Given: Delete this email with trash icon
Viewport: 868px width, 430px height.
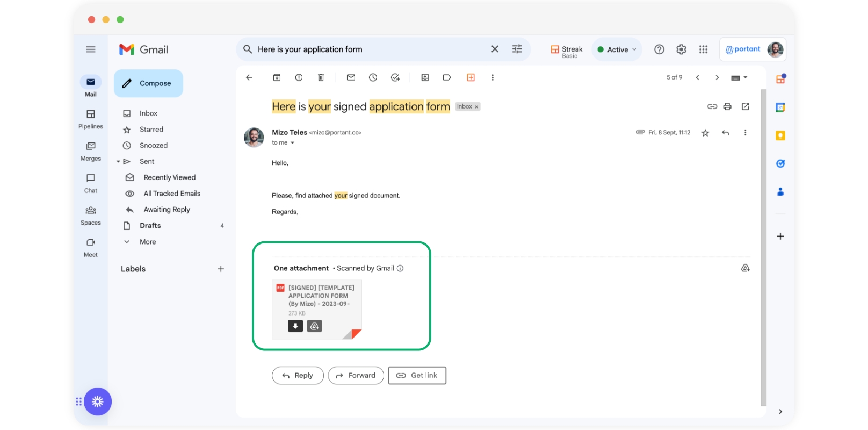Looking at the screenshot, I should (x=321, y=77).
